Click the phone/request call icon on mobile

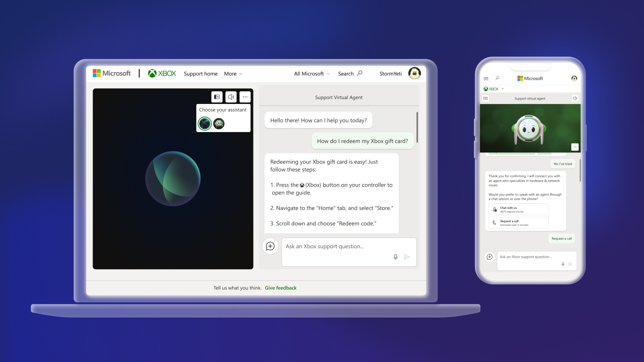coord(494,222)
